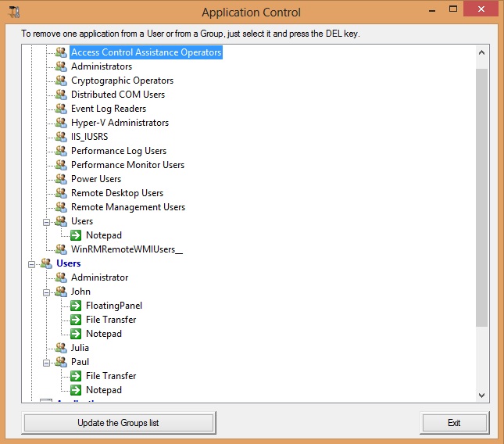Select the Administrators group label

click(x=102, y=66)
